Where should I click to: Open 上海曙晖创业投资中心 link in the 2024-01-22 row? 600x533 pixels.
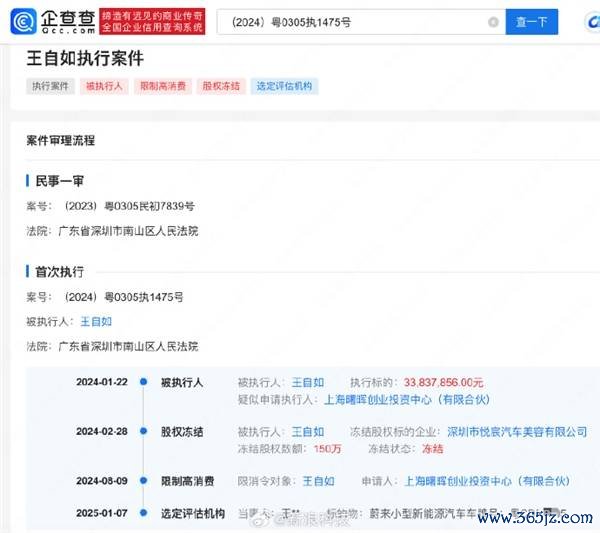[407, 399]
